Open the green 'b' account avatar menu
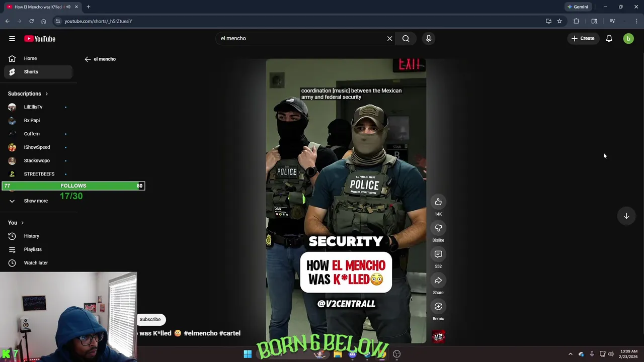Image resolution: width=644 pixels, height=362 pixels. pyautogui.click(x=628, y=39)
